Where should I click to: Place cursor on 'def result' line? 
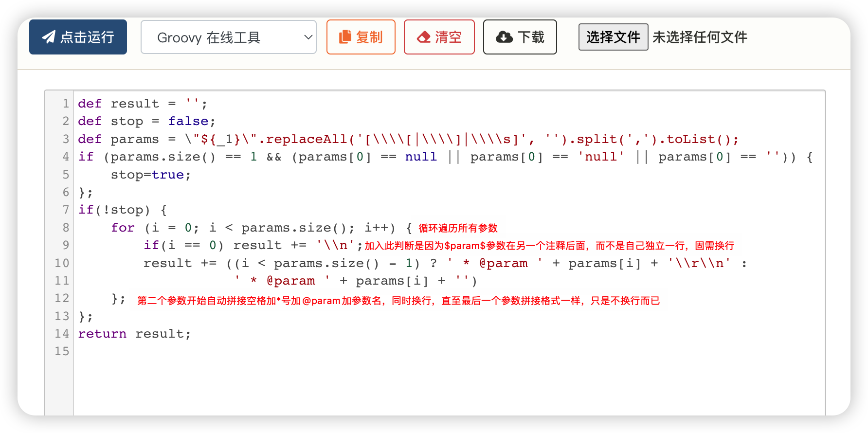point(143,104)
